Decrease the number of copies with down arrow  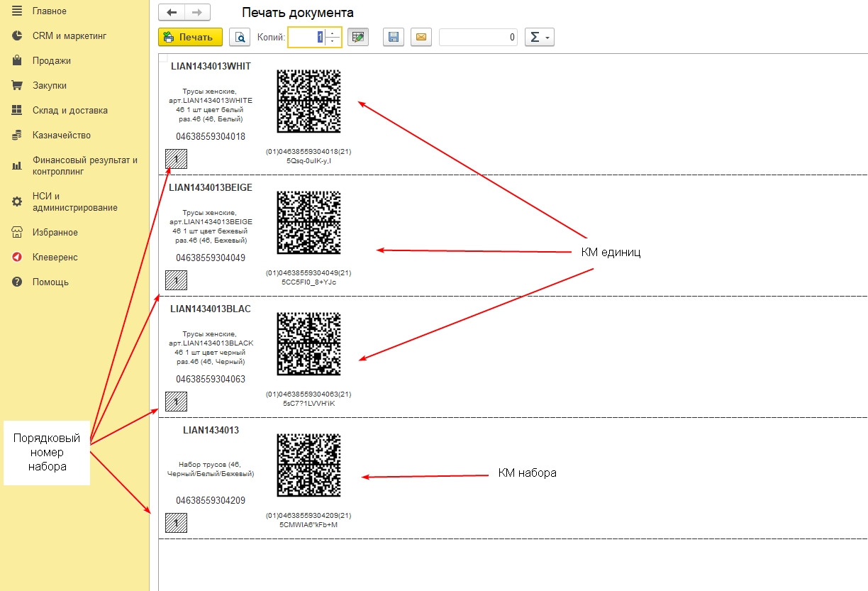(333, 42)
